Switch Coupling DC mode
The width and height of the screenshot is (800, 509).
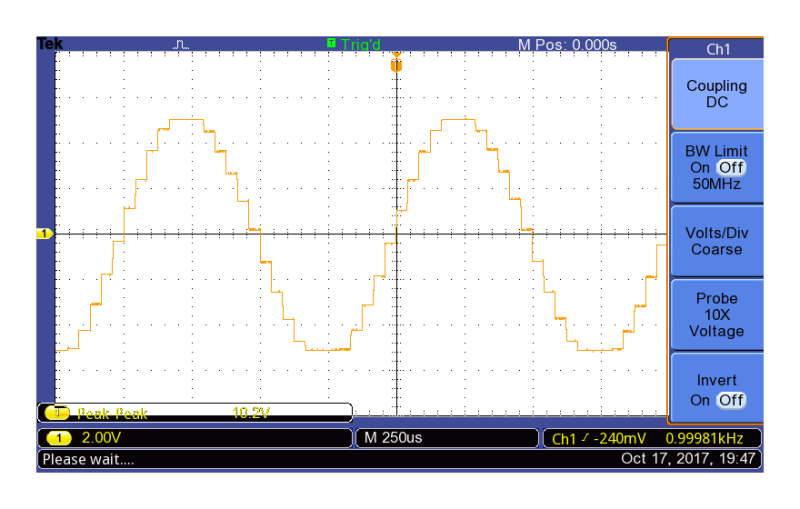(x=716, y=94)
